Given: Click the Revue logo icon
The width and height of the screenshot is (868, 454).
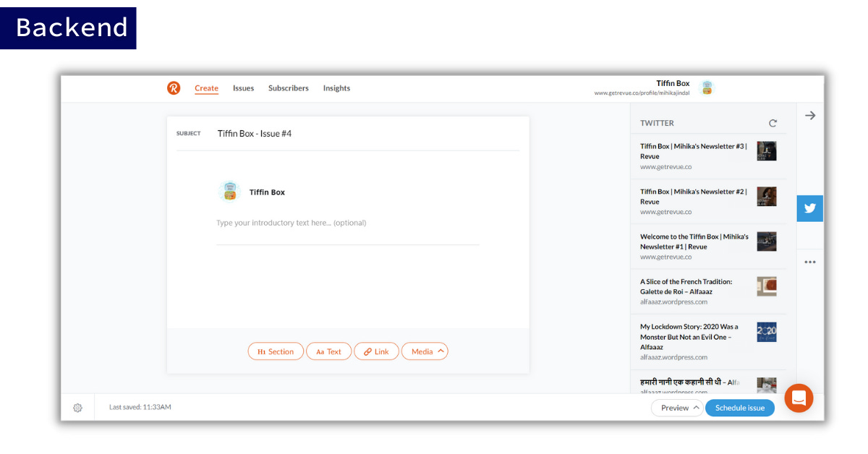Looking at the screenshot, I should pos(174,88).
